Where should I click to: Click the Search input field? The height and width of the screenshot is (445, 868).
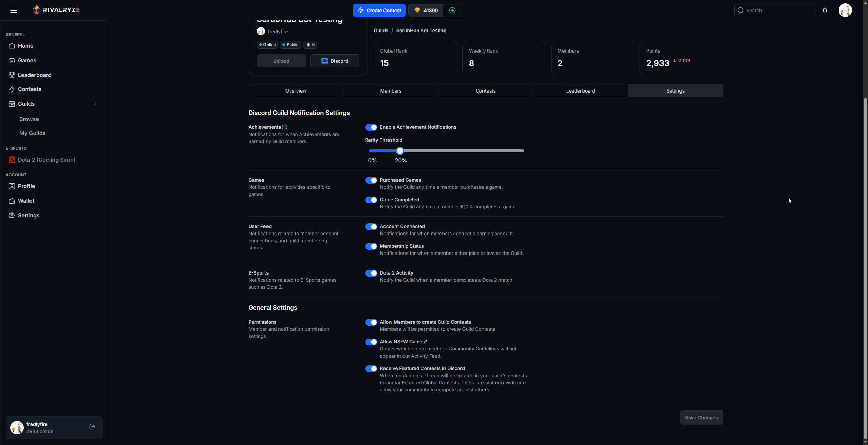[778, 11]
